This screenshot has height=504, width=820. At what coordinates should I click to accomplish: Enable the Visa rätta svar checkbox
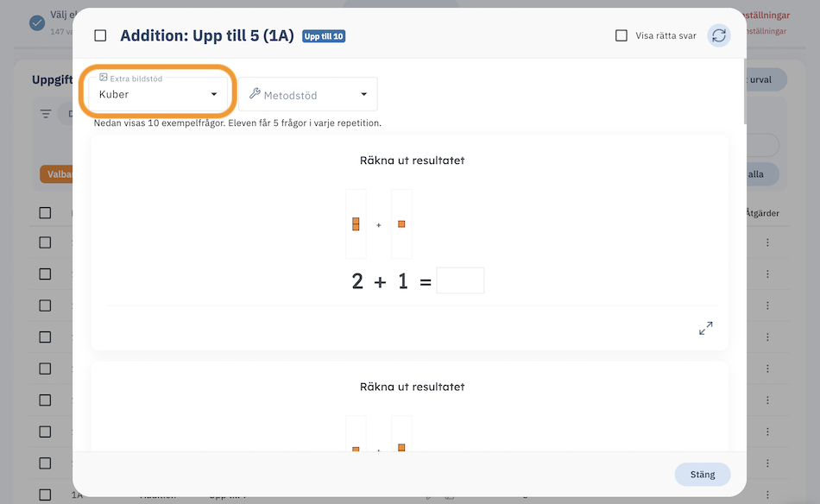621,35
